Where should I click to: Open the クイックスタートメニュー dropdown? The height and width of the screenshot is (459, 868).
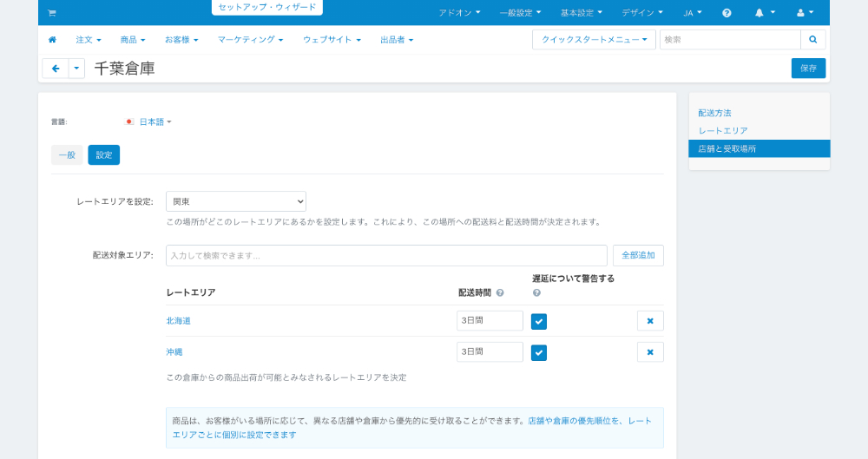(594, 39)
